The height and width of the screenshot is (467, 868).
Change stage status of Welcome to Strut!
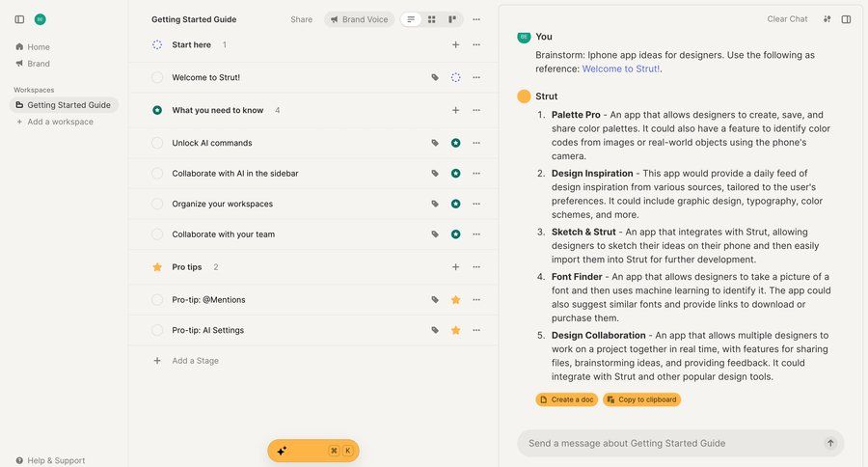(455, 77)
